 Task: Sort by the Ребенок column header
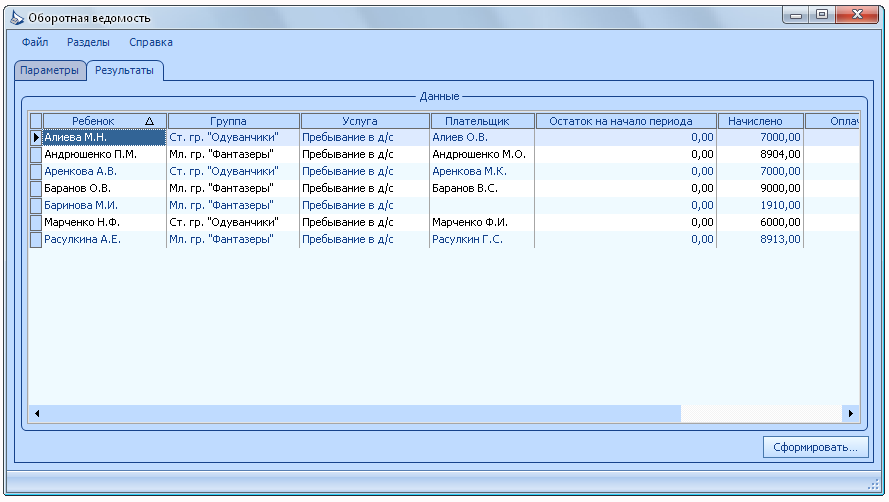click(x=105, y=121)
